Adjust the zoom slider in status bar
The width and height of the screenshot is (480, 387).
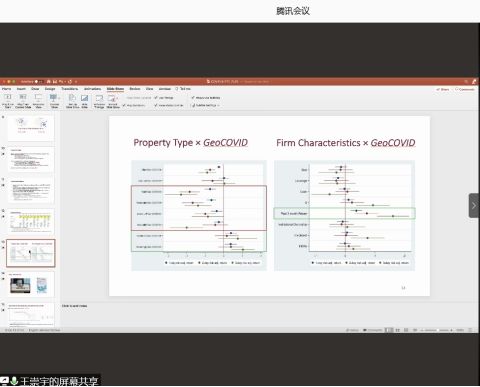tap(438, 330)
